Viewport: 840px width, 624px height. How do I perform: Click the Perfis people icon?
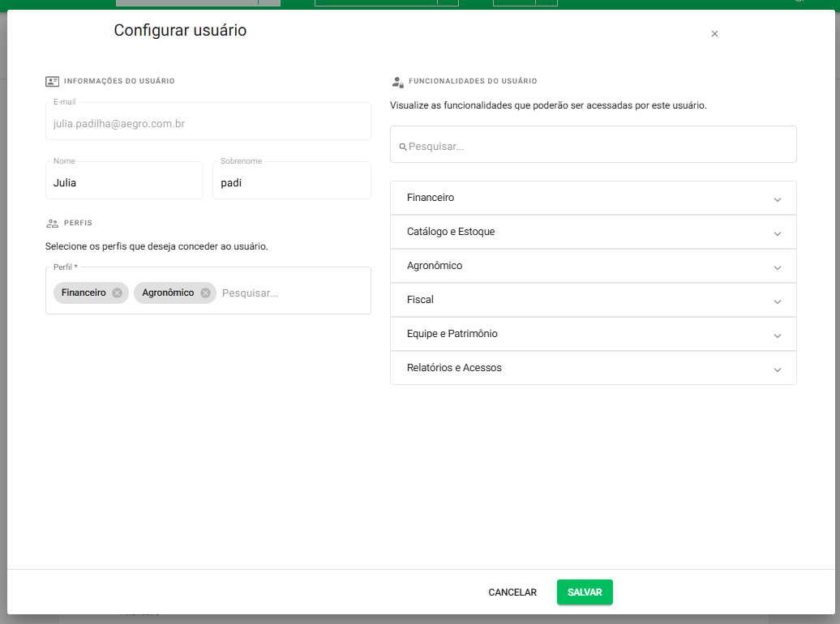(52, 223)
